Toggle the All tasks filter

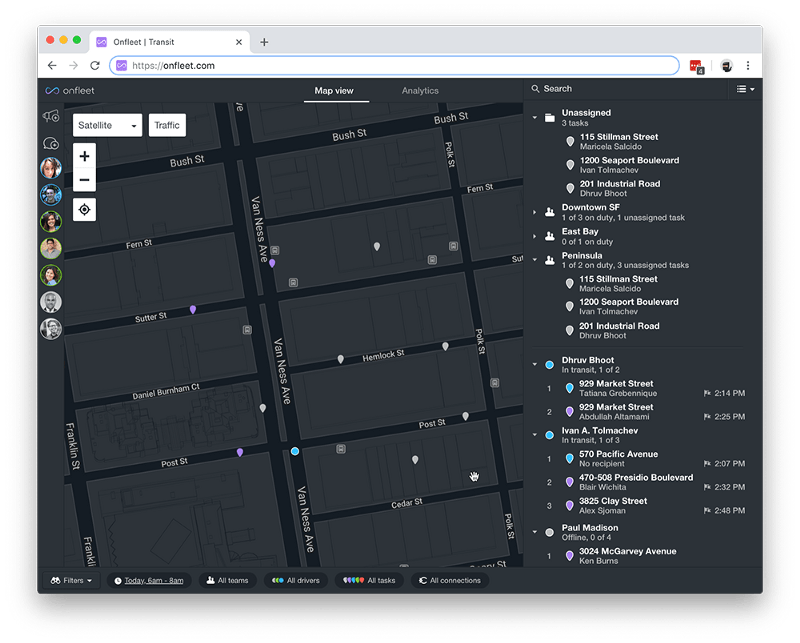[x=369, y=580]
